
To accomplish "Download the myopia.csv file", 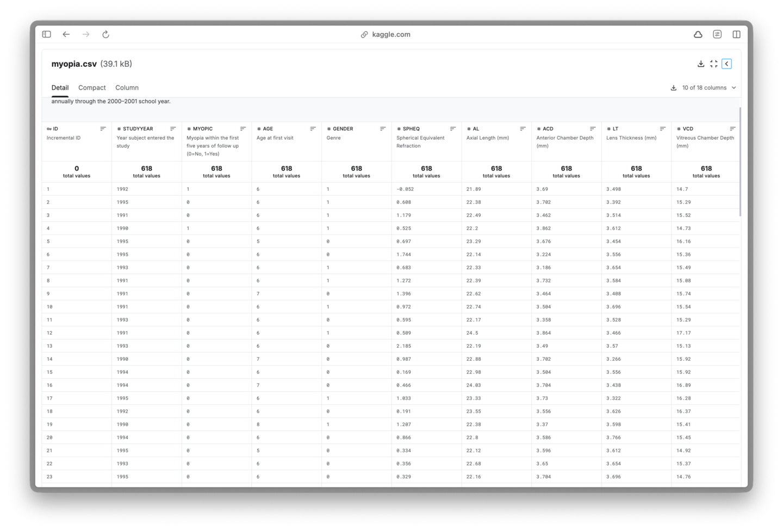I will pos(701,64).
